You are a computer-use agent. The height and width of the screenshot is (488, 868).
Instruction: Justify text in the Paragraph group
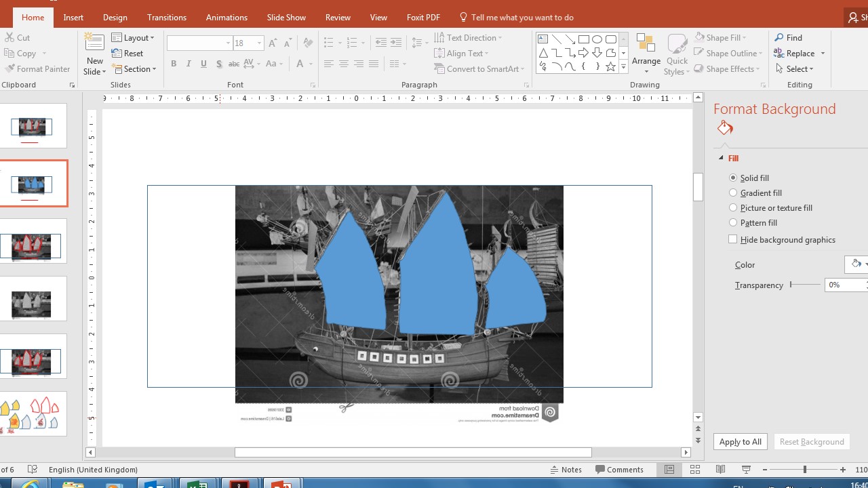373,64
